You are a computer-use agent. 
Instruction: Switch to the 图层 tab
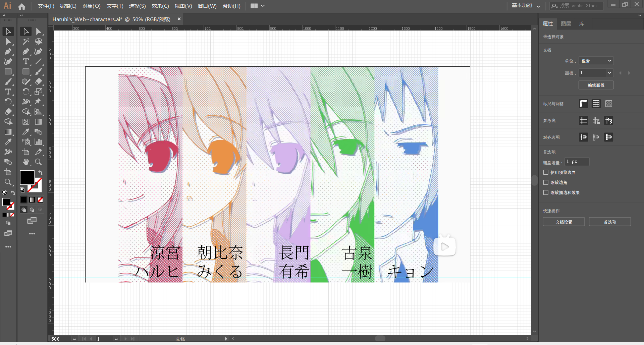click(566, 23)
